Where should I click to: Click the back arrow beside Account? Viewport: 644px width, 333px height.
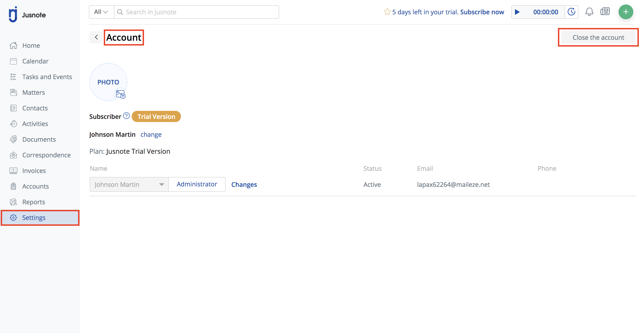pyautogui.click(x=96, y=37)
